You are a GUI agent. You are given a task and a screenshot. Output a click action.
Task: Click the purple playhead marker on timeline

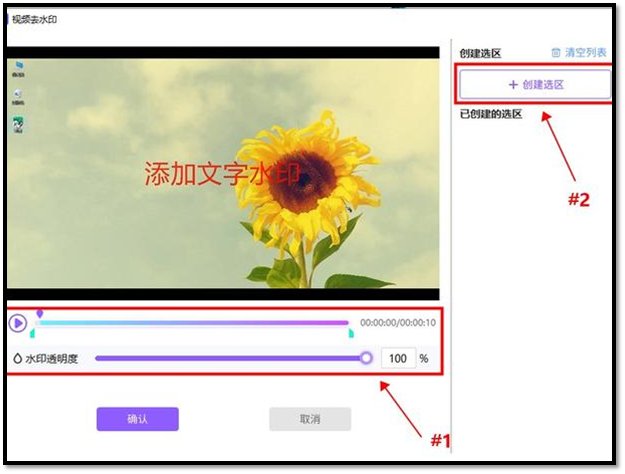click(x=39, y=313)
